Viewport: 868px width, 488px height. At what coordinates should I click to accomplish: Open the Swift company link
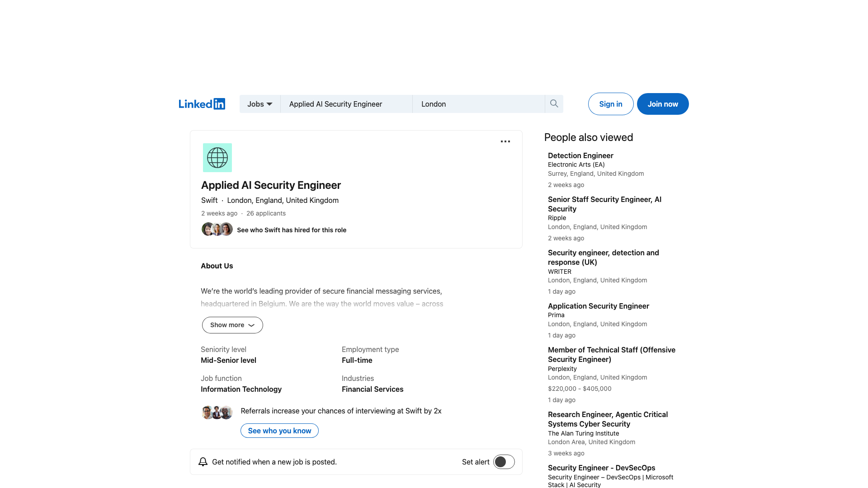(209, 200)
